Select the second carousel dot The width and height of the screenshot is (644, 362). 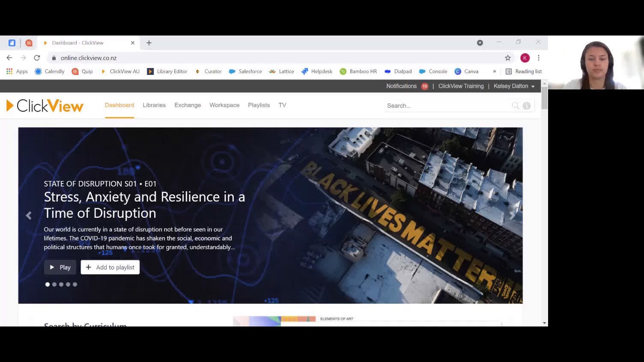[x=54, y=285]
